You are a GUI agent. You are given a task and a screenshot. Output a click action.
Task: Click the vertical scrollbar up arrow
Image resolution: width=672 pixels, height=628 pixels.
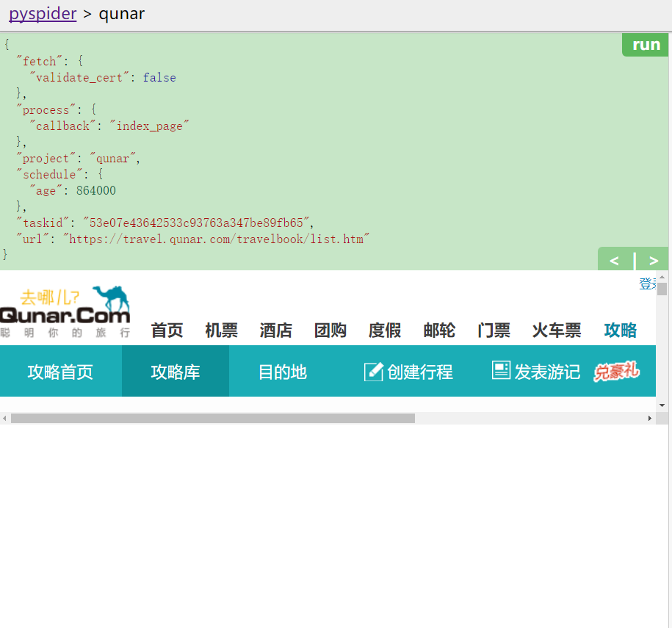pos(662,278)
